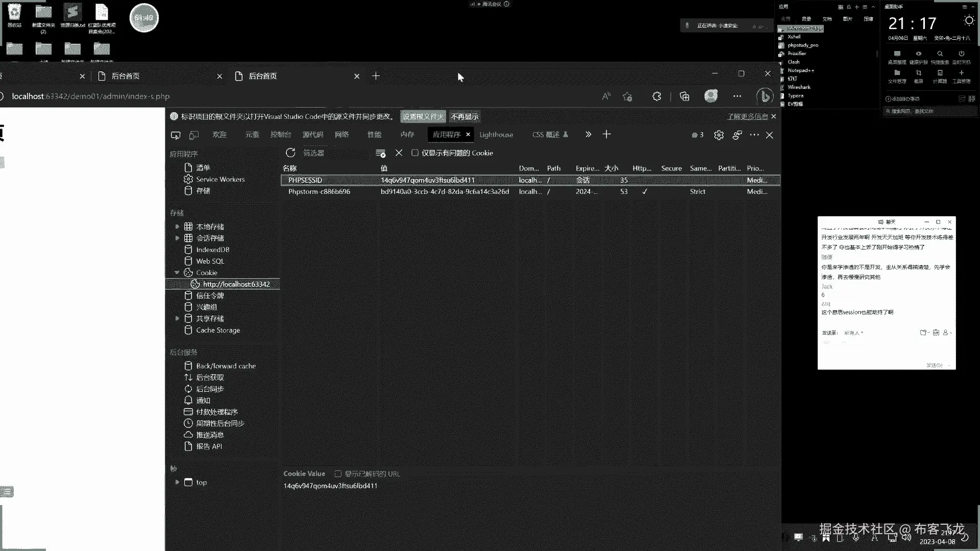Collapse the Cookie tree node
This screenshot has width=980, height=551.
point(177,272)
